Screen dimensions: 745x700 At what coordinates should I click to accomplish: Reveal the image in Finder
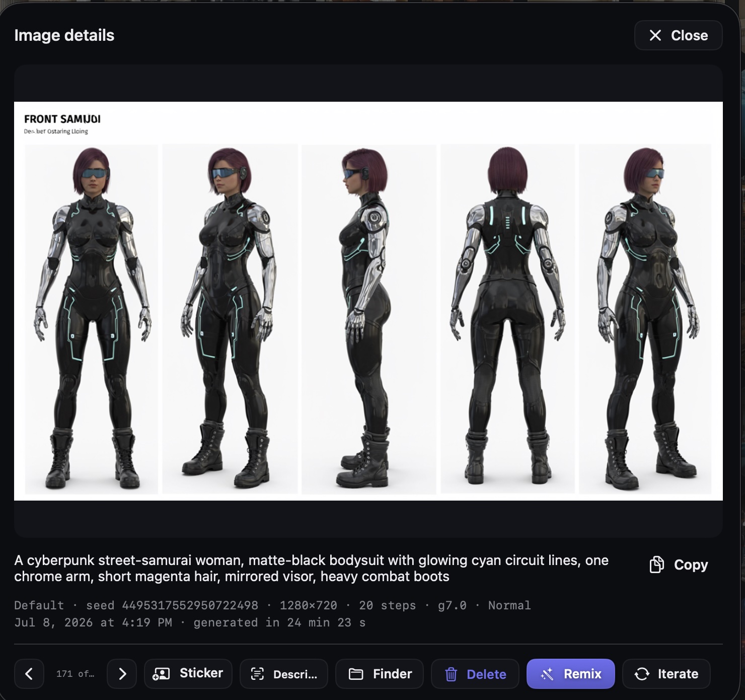(x=380, y=674)
